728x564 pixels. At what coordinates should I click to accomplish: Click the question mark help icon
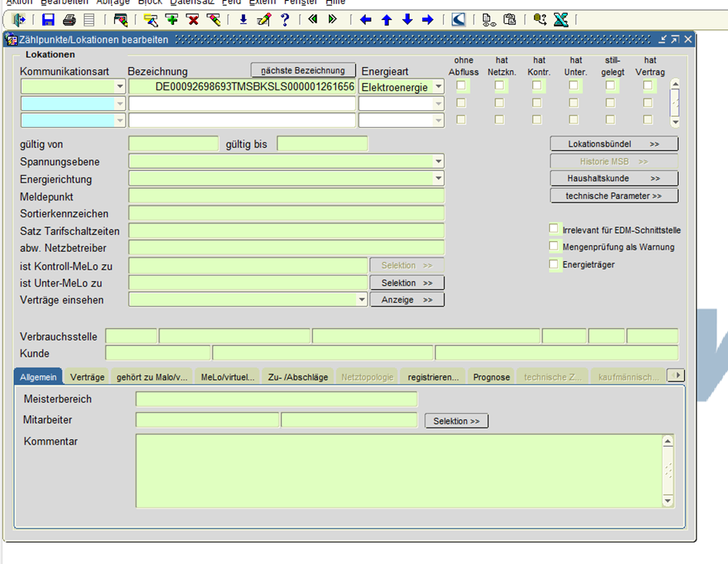point(285,19)
